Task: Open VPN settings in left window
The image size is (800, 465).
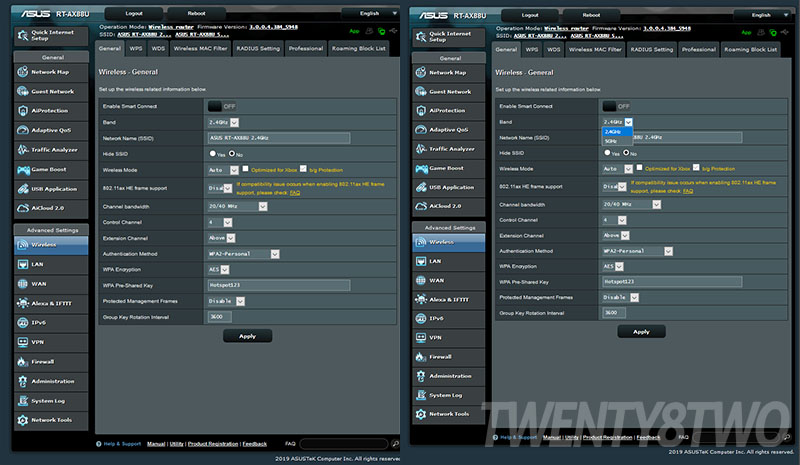Action: (51, 342)
